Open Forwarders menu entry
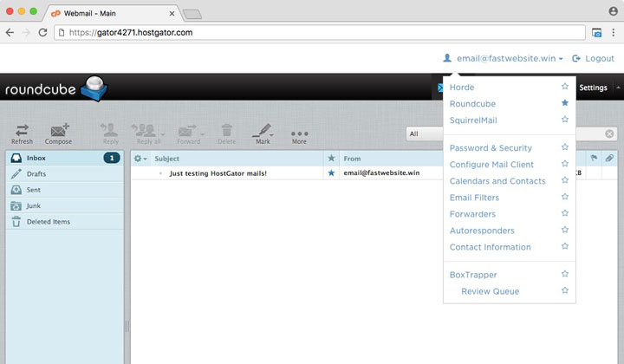The width and height of the screenshot is (624, 364). tap(472, 214)
